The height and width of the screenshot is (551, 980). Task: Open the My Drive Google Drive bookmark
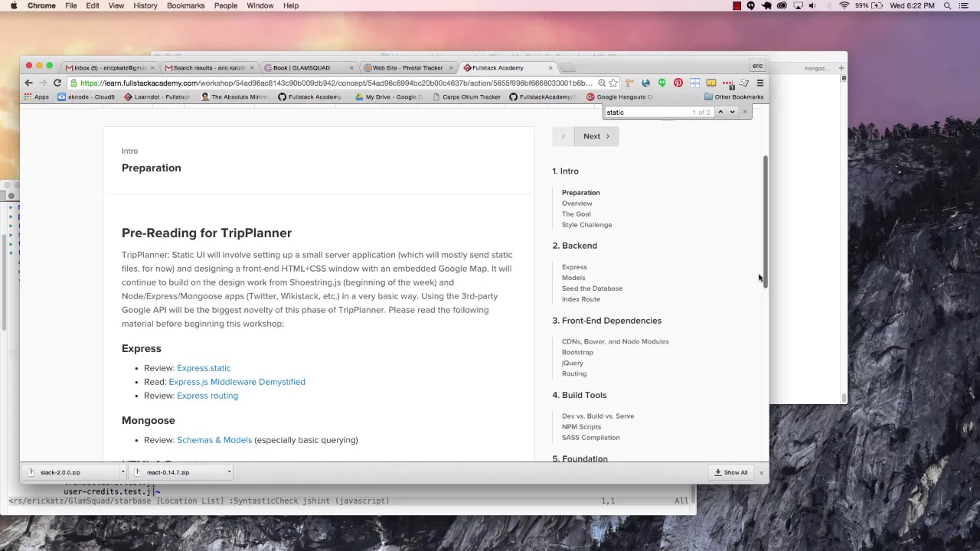pyautogui.click(x=388, y=97)
